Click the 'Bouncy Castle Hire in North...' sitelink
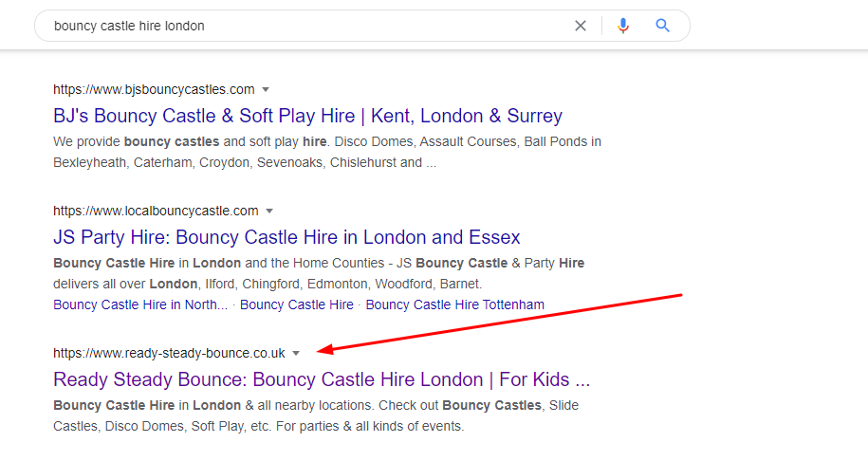This screenshot has height=461, width=868. [140, 304]
